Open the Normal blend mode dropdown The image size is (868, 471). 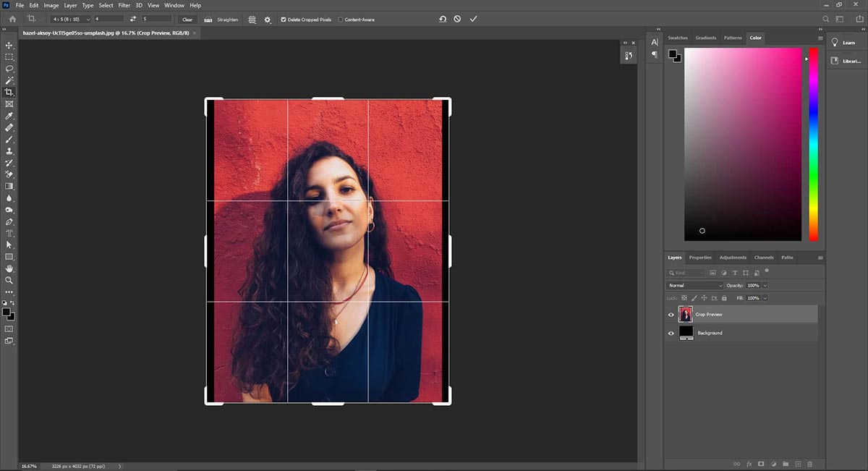coord(695,286)
